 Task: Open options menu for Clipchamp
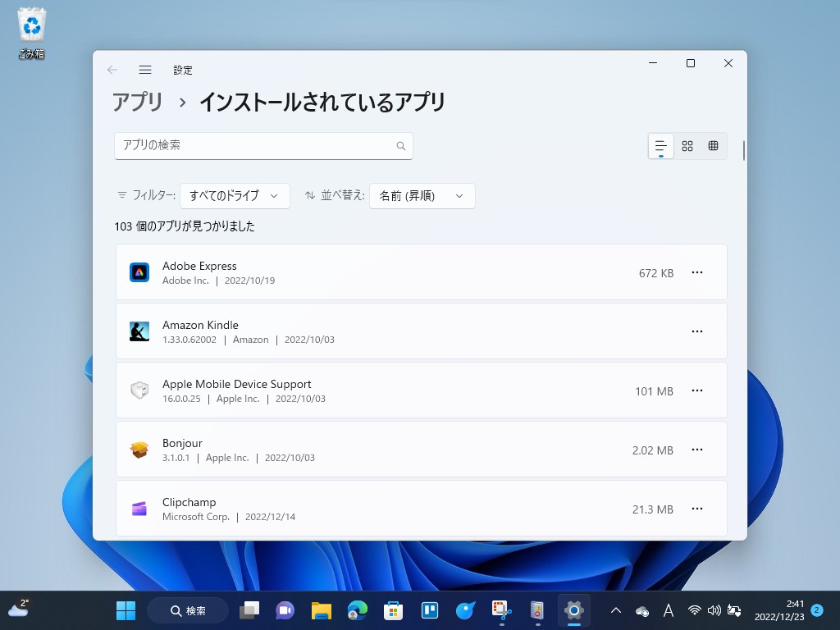[697, 509]
